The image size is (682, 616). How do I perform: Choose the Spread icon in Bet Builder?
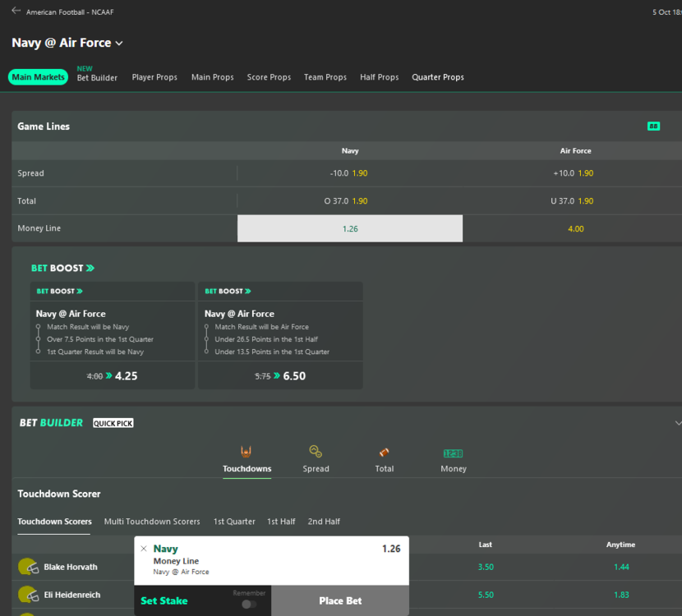click(x=316, y=453)
